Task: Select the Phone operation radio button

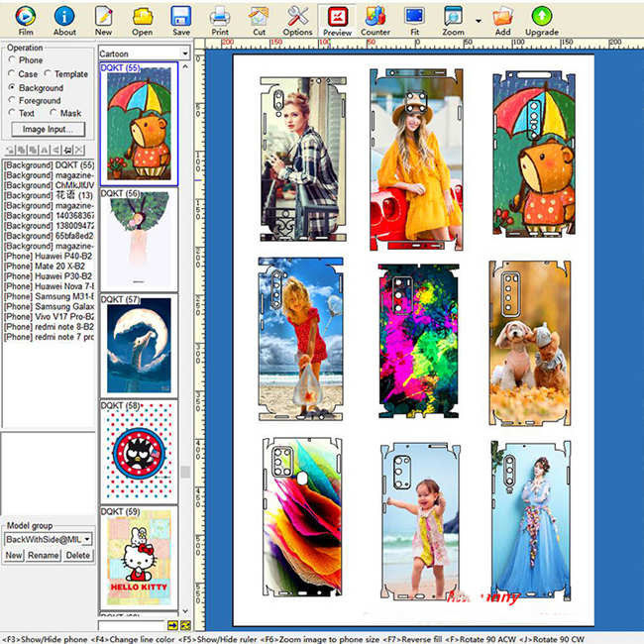Action: point(12,60)
